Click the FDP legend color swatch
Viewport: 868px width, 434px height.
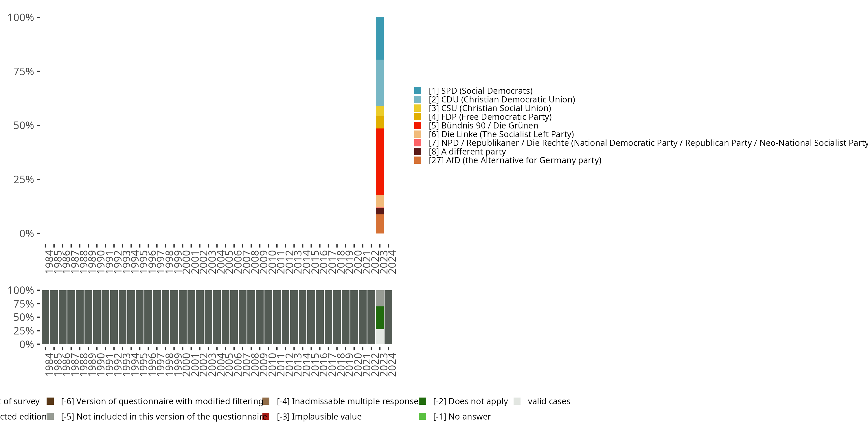[x=418, y=117]
